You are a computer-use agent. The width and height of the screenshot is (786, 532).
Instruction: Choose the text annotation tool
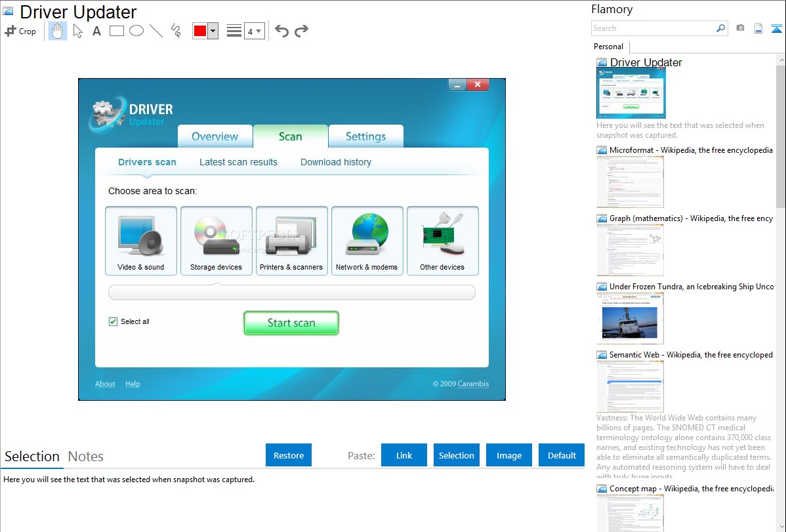pos(96,31)
